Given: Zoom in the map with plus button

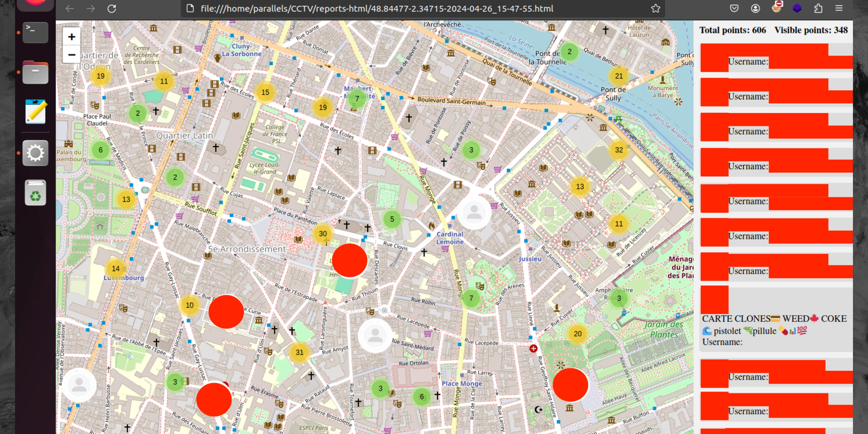Looking at the screenshot, I should [x=71, y=37].
